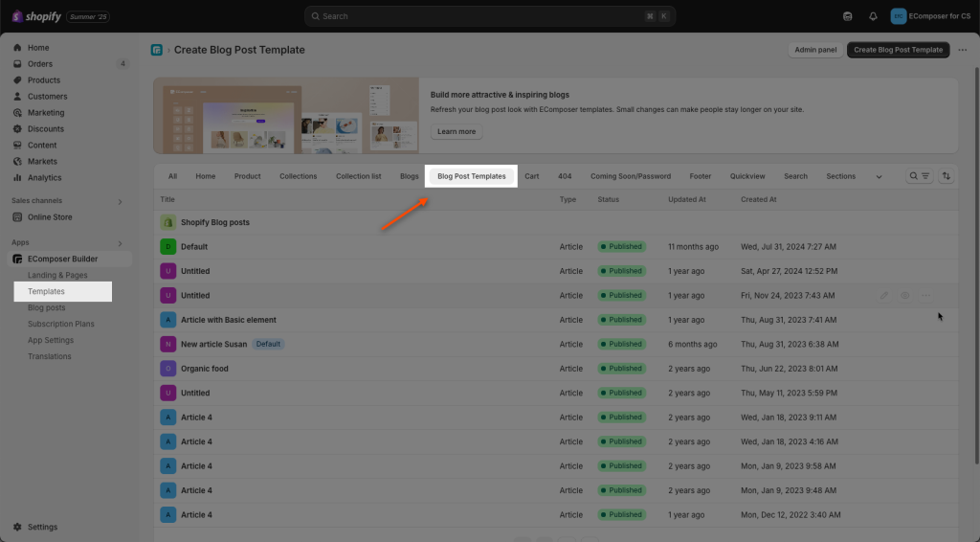The height and width of the screenshot is (542, 980).
Task: Open Subscription Plans in the sidebar
Action: click(60, 324)
